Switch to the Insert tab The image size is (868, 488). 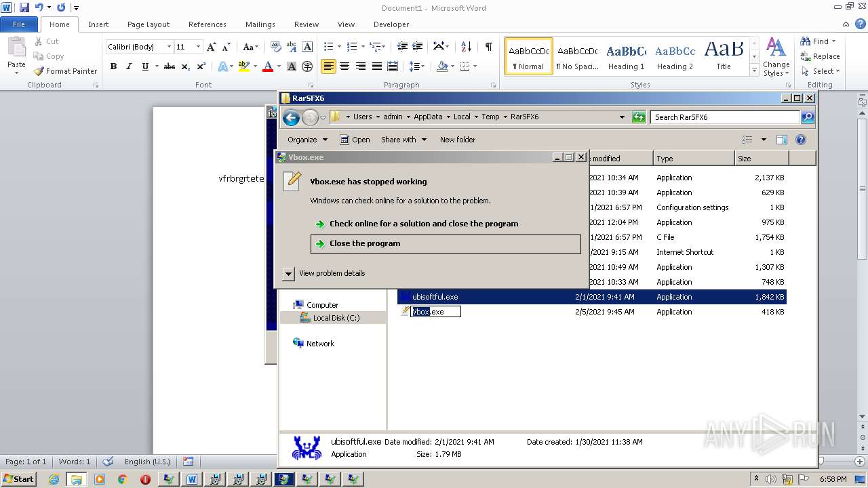coord(98,24)
